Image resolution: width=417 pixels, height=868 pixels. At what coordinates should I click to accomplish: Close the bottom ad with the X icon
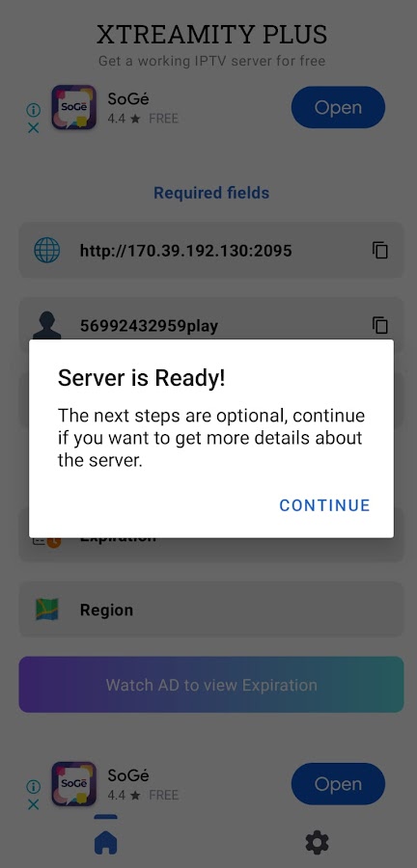point(33,804)
